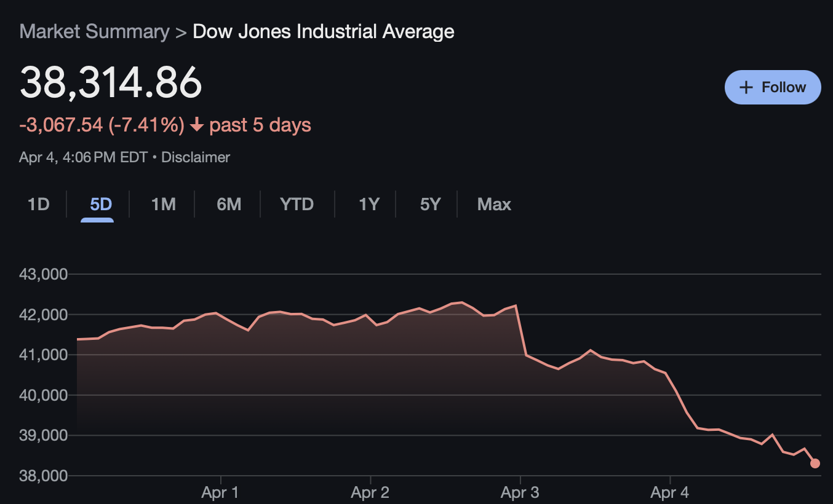The width and height of the screenshot is (833, 504).
Task: Click the Apr 4 date label
Action: 670,492
